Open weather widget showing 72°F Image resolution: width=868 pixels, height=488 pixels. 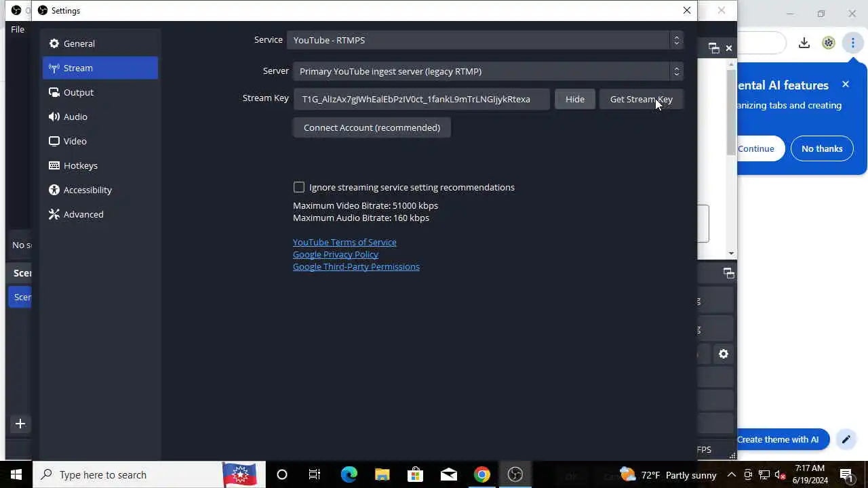click(668, 475)
